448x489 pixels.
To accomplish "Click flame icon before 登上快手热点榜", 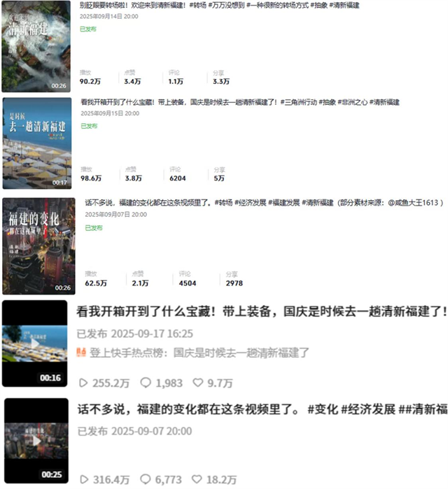I will 81,352.
